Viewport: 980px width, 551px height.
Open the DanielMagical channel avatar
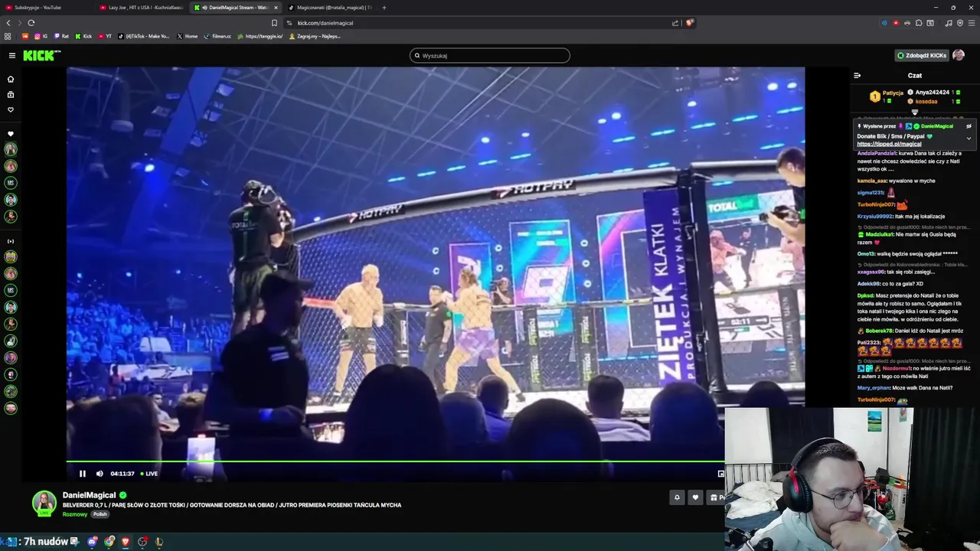tap(44, 503)
